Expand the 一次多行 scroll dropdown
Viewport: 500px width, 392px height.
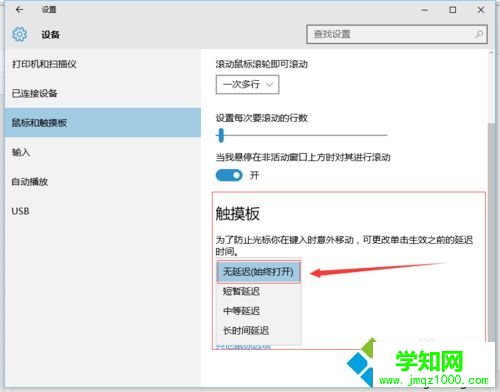[247, 85]
